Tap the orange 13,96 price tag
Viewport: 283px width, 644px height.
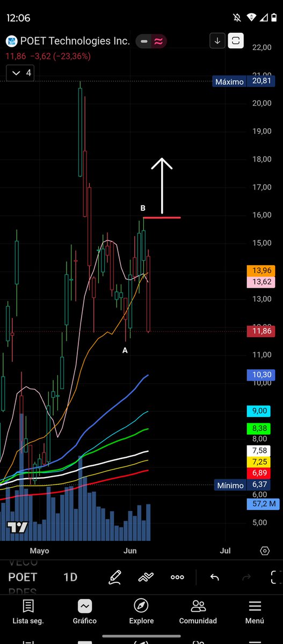coord(260,271)
